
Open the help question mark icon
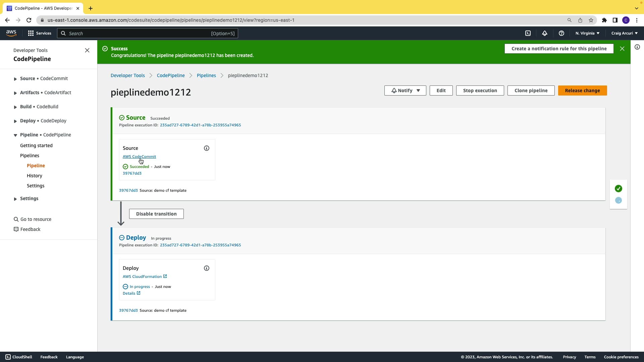pos(561,33)
